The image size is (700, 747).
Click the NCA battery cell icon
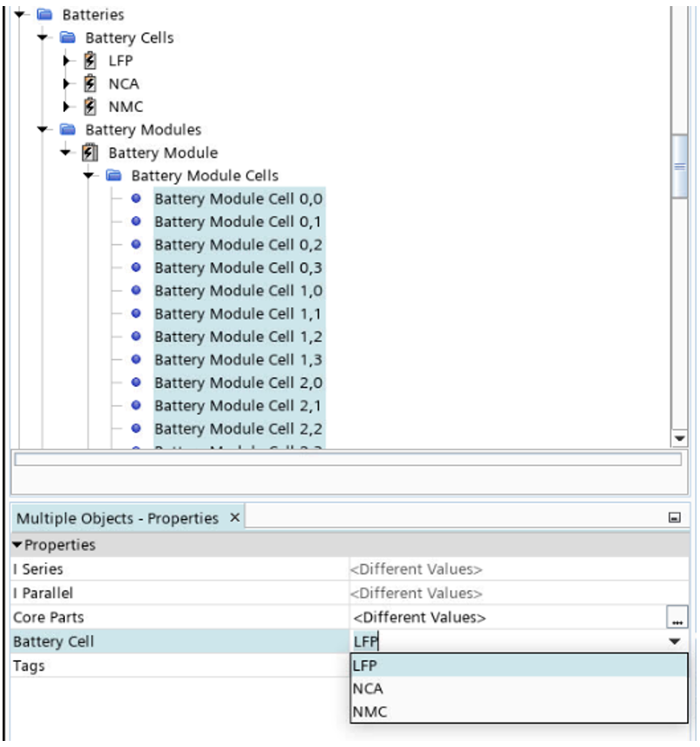[x=90, y=84]
